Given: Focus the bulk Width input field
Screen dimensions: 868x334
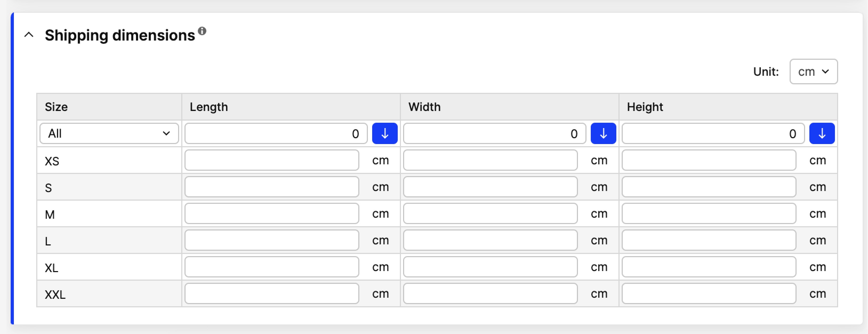Looking at the screenshot, I should tap(495, 133).
